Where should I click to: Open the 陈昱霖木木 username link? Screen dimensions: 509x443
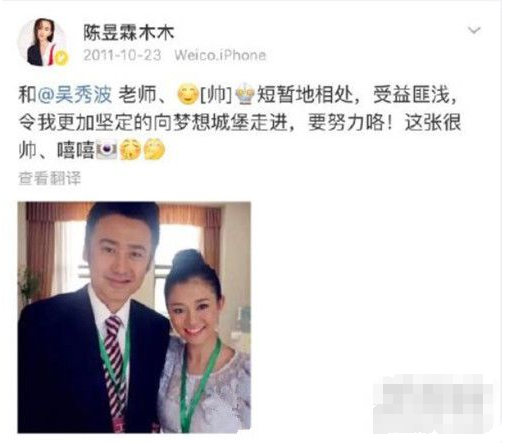tap(129, 33)
